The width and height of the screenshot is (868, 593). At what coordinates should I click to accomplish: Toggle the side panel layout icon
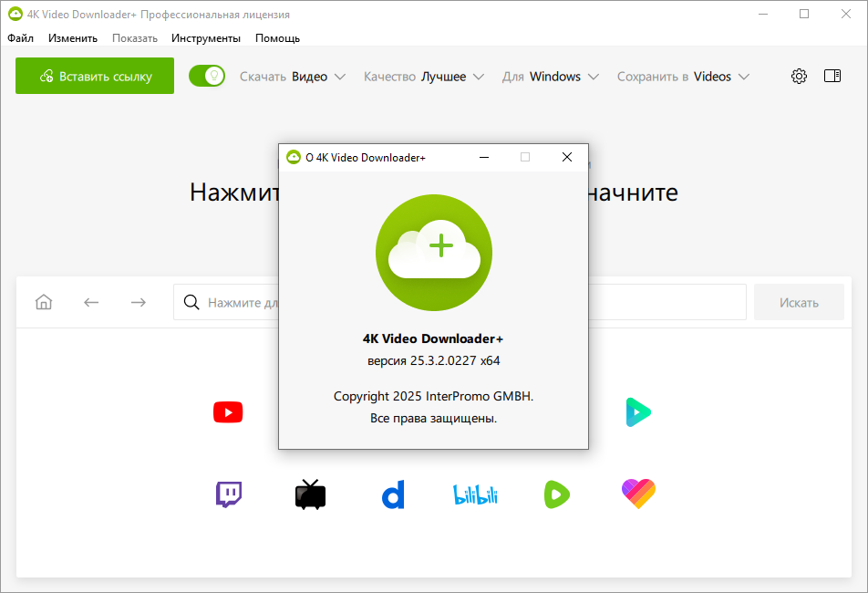coord(832,77)
